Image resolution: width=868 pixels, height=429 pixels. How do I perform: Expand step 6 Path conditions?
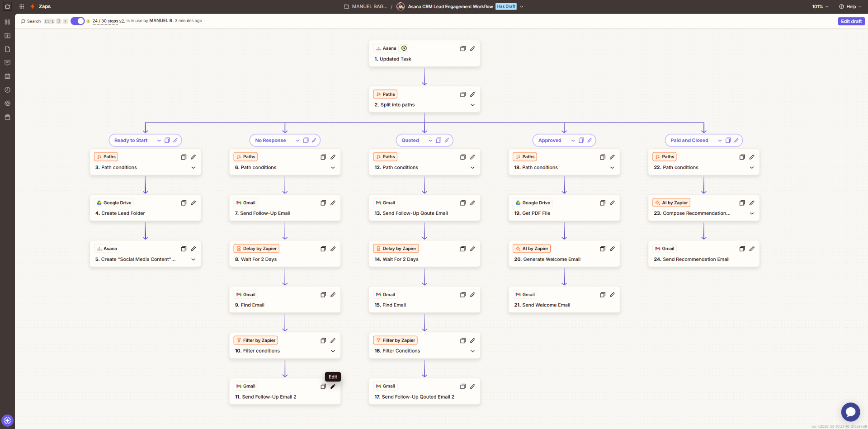tap(333, 168)
